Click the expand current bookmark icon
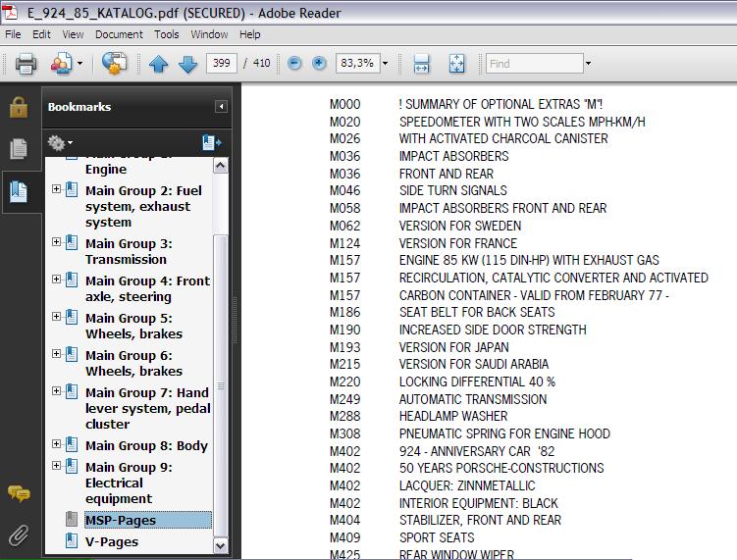737x560 pixels. click(x=212, y=142)
